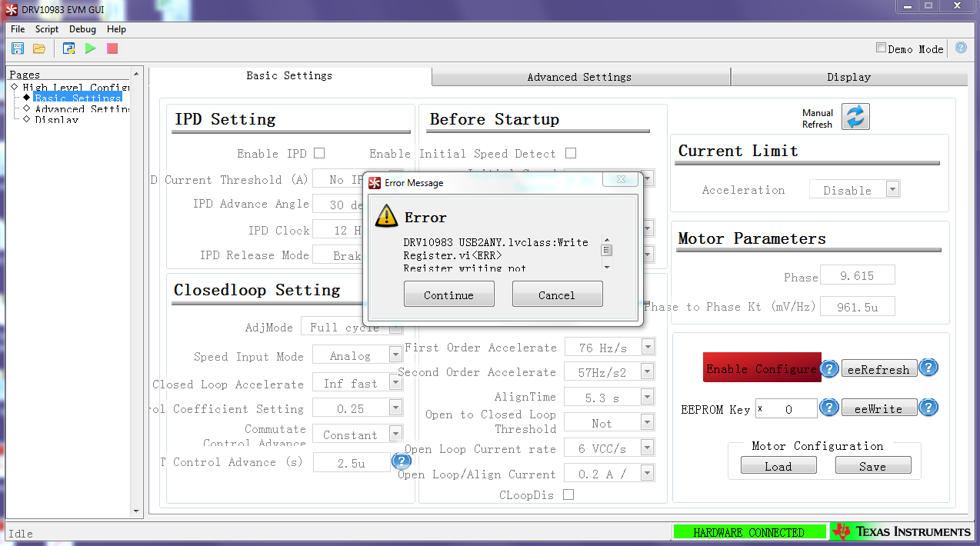The width and height of the screenshot is (980, 546).
Task: Close the Error Message dialog
Action: pyautogui.click(x=621, y=180)
